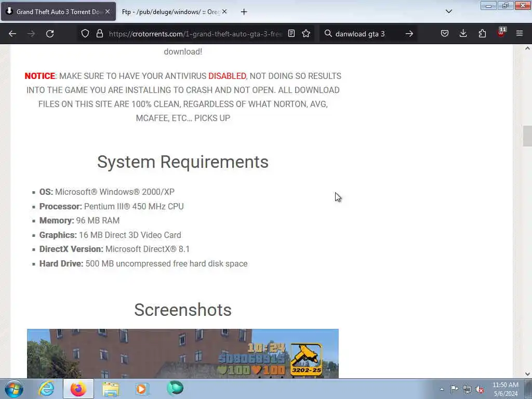Open Firefox application menu
The height and width of the screenshot is (399, 532).
[x=520, y=34]
